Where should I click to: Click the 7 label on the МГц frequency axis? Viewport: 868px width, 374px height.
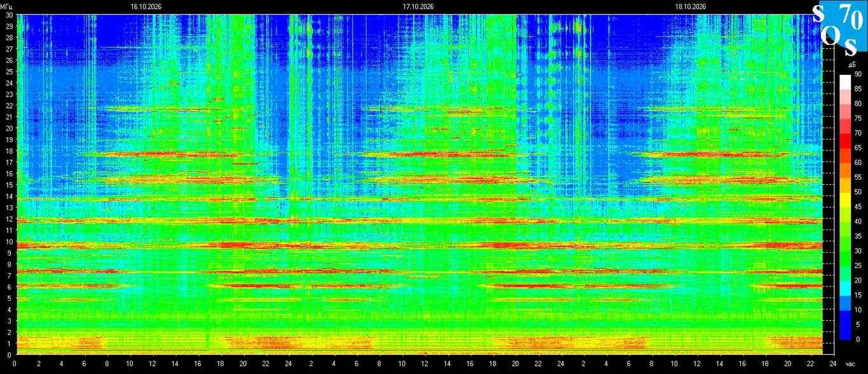click(11, 276)
